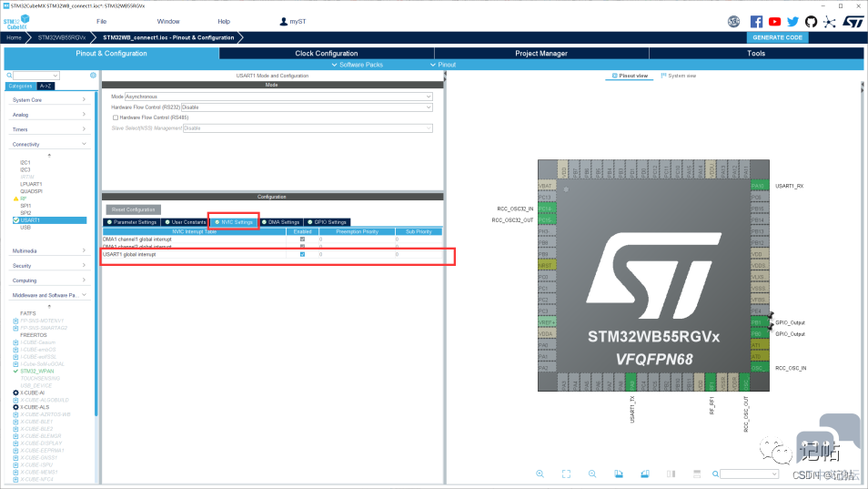
Task: Click the 10-year anniversary badge icon
Action: click(x=733, y=22)
